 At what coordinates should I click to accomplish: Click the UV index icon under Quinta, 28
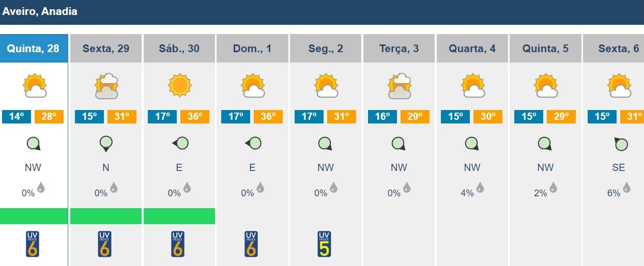32,244
